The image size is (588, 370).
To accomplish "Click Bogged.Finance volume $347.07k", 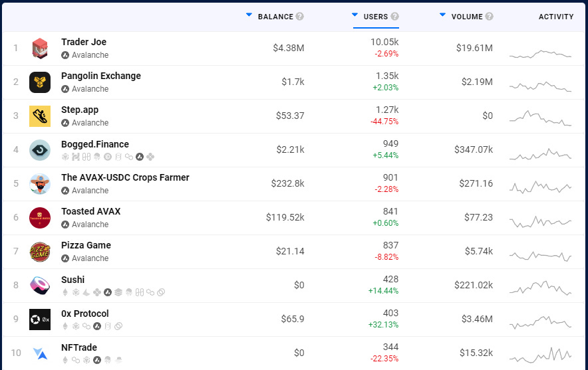I will coord(474,150).
